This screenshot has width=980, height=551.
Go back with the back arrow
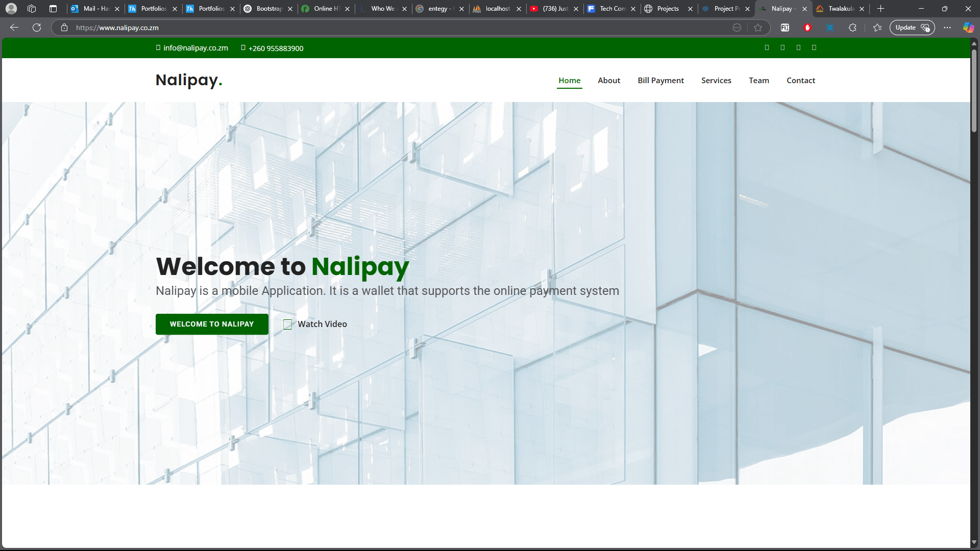point(14,28)
